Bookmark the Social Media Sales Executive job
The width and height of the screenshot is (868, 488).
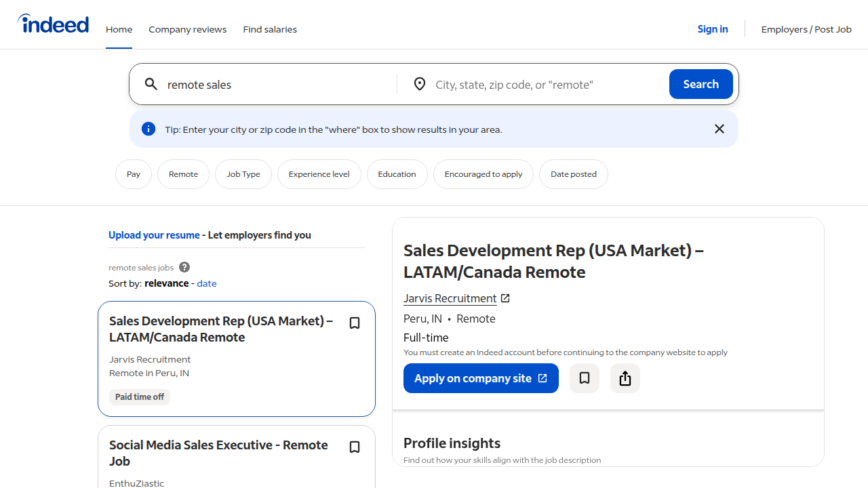pyautogui.click(x=355, y=447)
